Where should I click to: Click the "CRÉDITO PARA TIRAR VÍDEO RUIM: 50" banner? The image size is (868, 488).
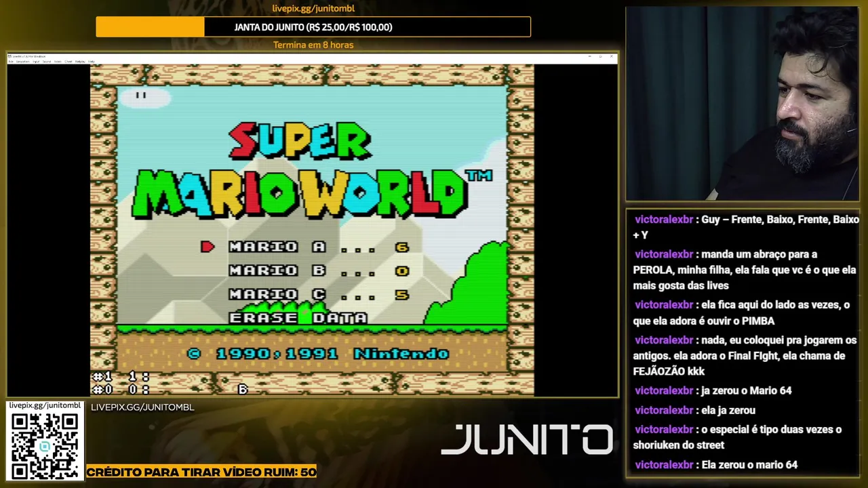point(201,472)
